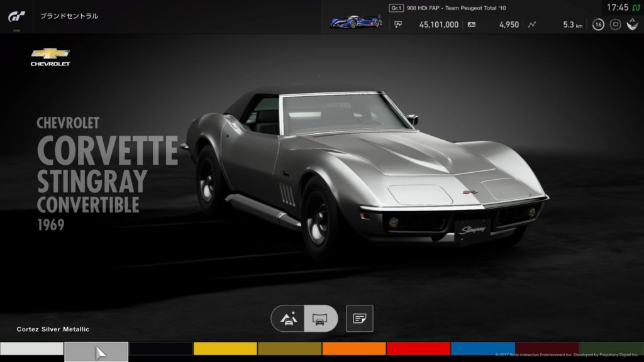Viewport: 644px width, 362px height.
Task: Click the 1969 model year text
Action: pyautogui.click(x=51, y=225)
